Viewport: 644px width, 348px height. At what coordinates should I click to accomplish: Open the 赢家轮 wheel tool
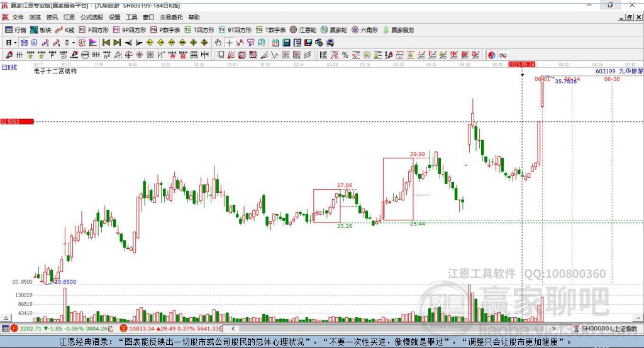pos(334,30)
